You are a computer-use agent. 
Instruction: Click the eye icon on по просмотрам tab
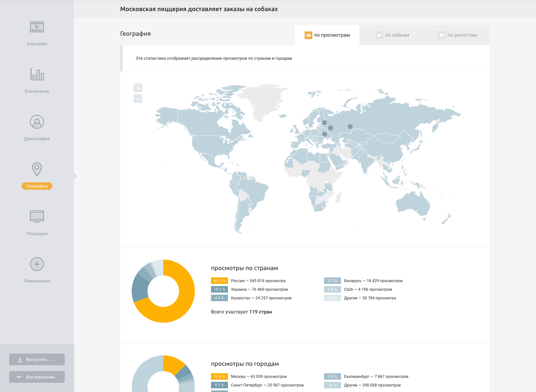pos(308,35)
